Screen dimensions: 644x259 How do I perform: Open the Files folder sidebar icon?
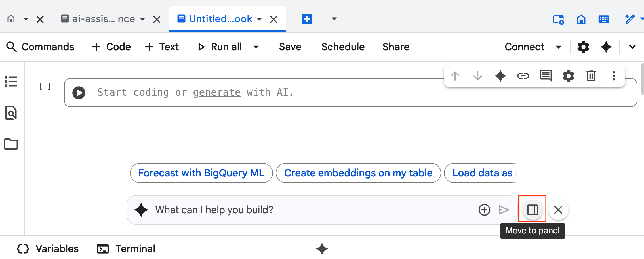(x=11, y=144)
